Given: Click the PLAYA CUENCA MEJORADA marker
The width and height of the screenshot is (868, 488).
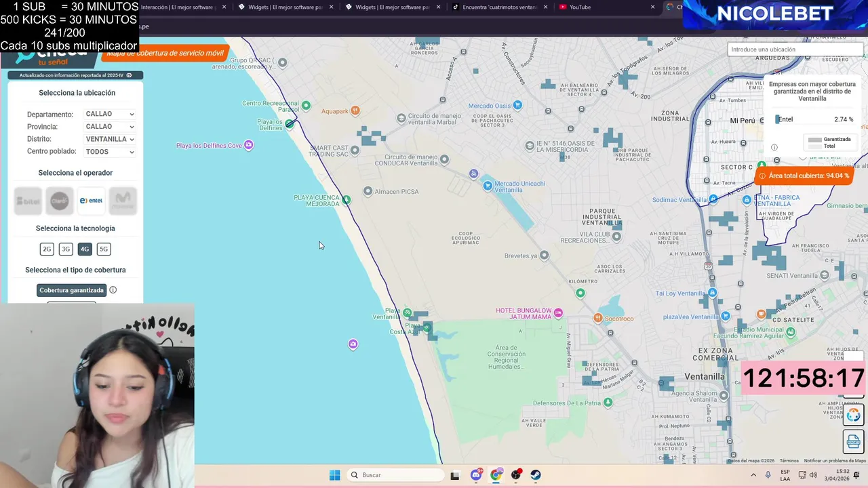Looking at the screenshot, I should pos(347,200).
